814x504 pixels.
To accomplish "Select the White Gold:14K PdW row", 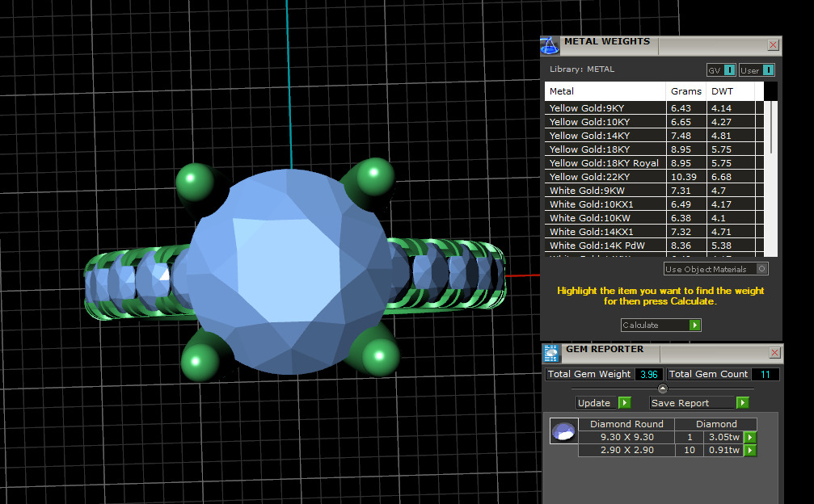I will (x=654, y=246).
